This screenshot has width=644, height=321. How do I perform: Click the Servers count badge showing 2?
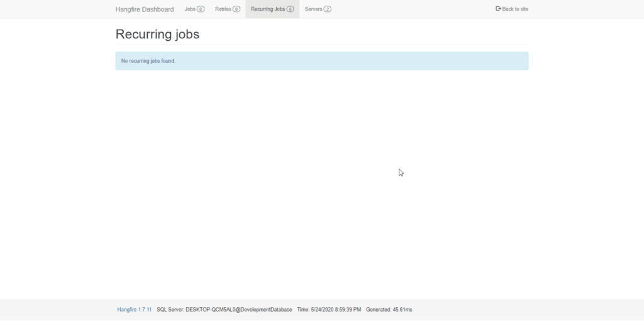coord(327,9)
